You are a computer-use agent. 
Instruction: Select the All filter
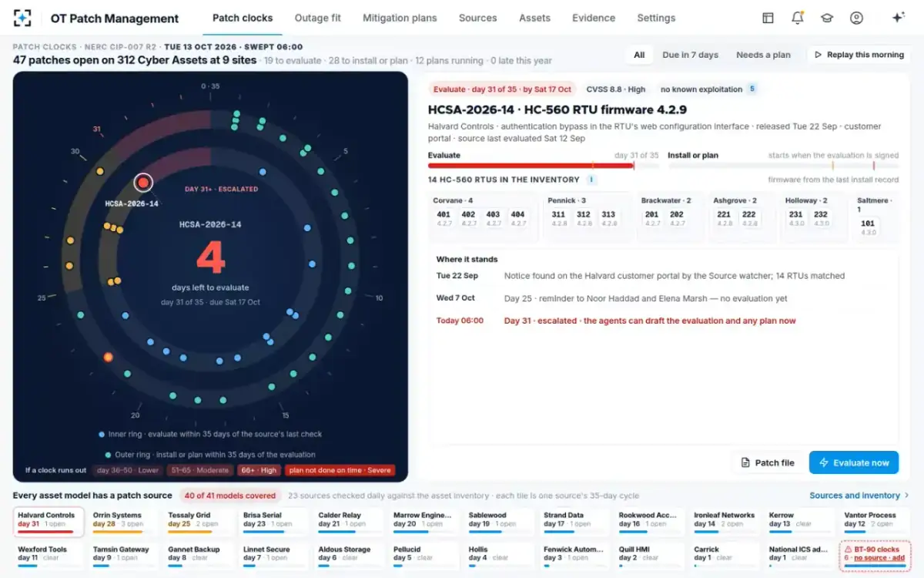point(639,55)
